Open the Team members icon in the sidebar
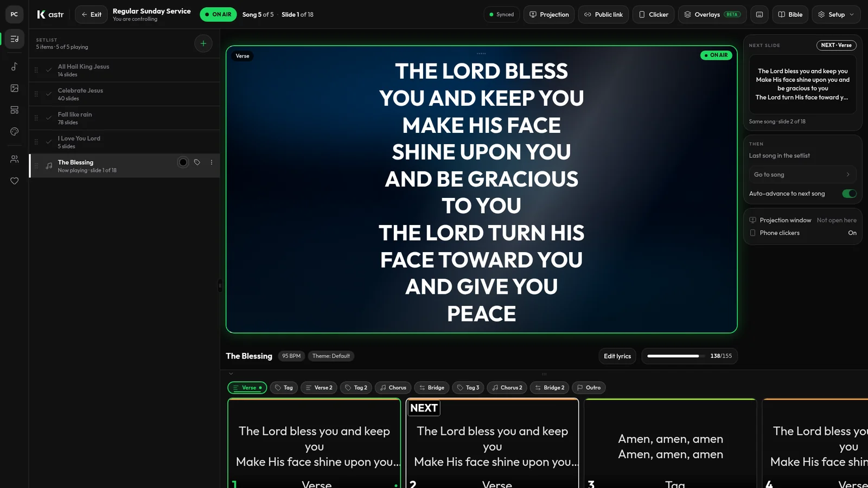The width and height of the screenshot is (868, 488). (x=15, y=159)
